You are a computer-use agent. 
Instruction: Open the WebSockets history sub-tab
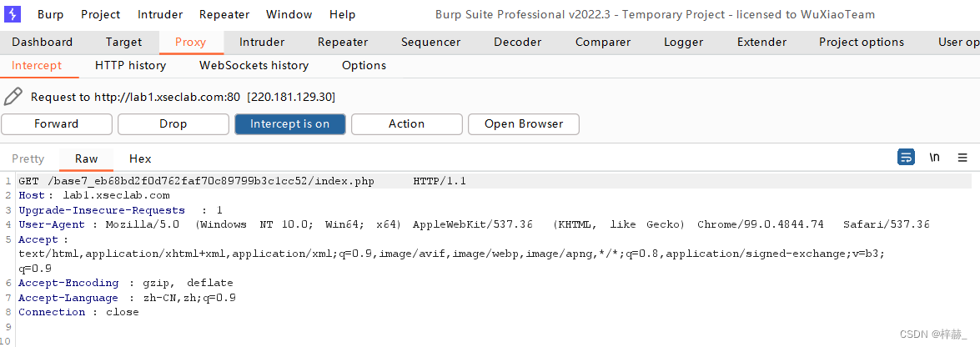254,66
